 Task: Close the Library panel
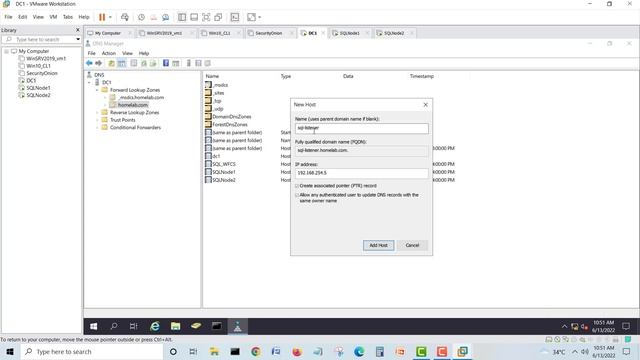tap(78, 30)
